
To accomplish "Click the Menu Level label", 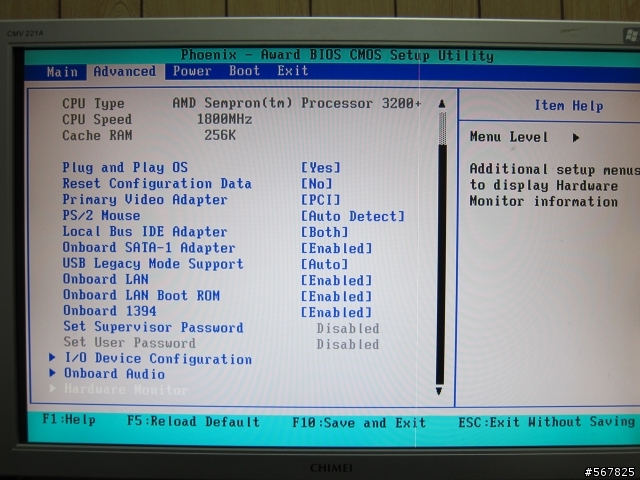I will [508, 137].
